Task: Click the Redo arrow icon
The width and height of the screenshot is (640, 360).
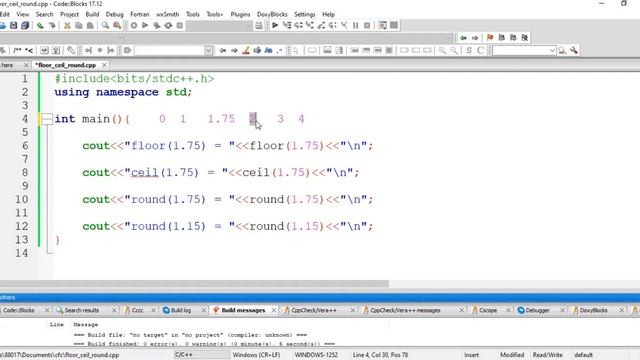Action: (x=52, y=25)
